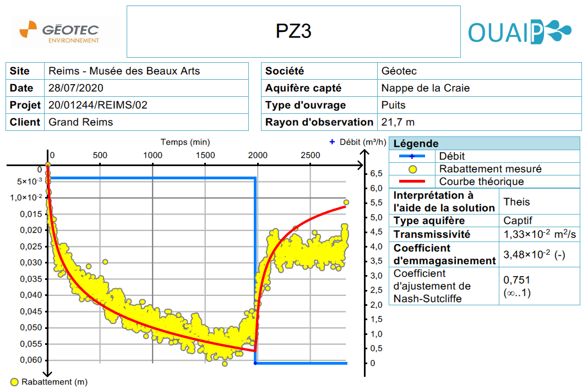
Task: Click the 2000 tick on time axis
Action: coord(258,155)
